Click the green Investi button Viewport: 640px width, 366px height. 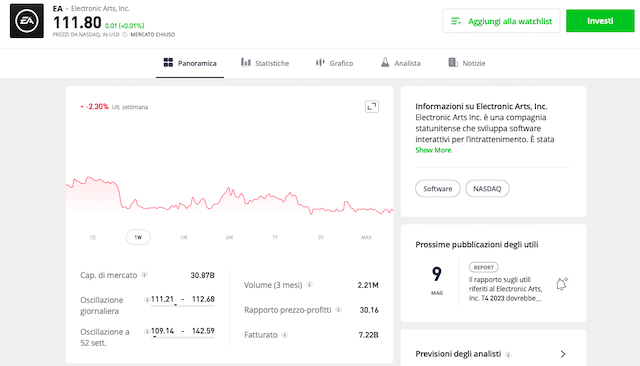coord(600,21)
